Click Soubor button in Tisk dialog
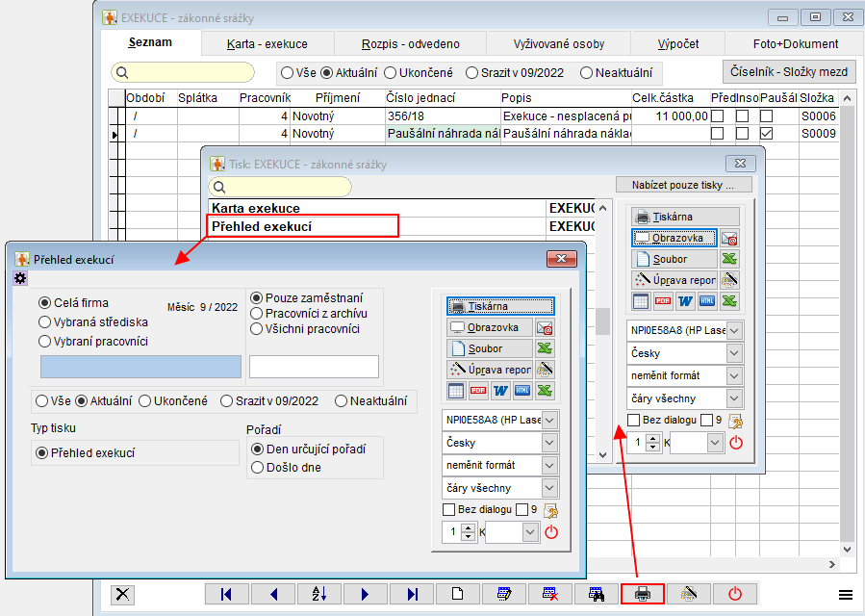 click(674, 259)
